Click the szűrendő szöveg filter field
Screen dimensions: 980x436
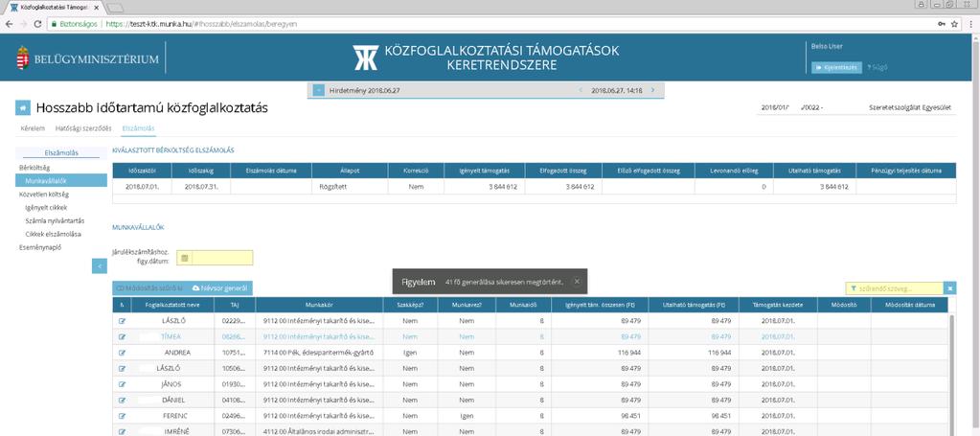895,288
